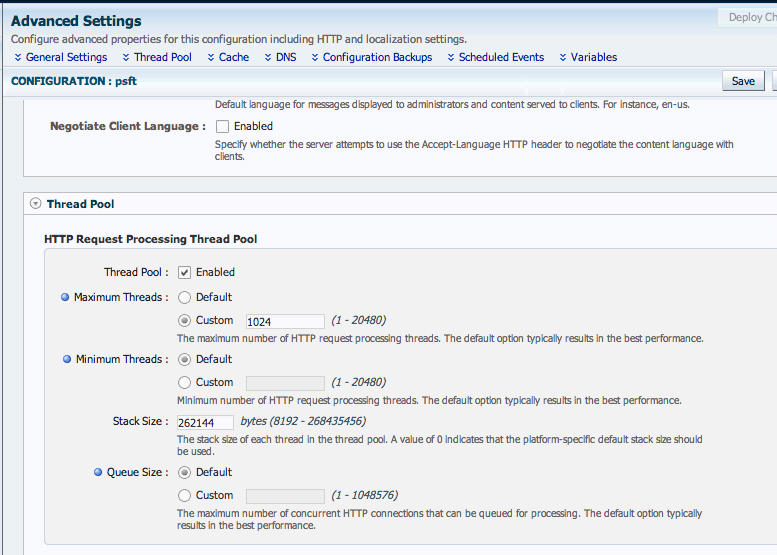The image size is (777, 555).
Task: Click the CONFIGURATION : psft label
Action: [74, 81]
